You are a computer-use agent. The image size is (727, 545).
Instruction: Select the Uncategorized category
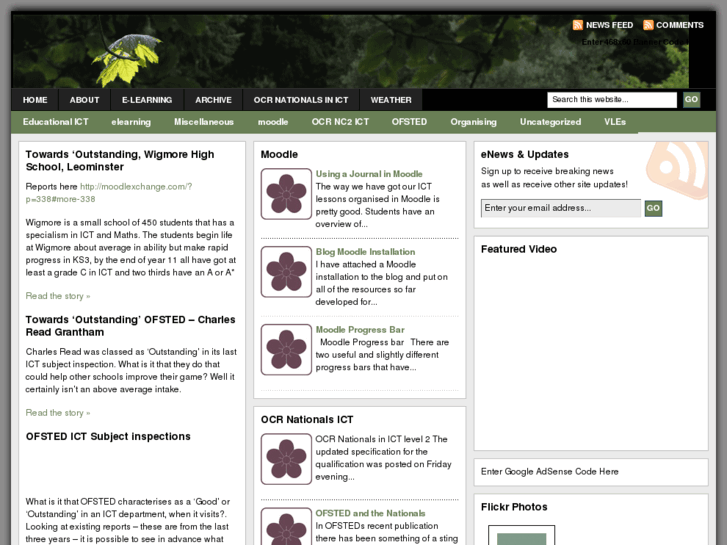click(550, 122)
